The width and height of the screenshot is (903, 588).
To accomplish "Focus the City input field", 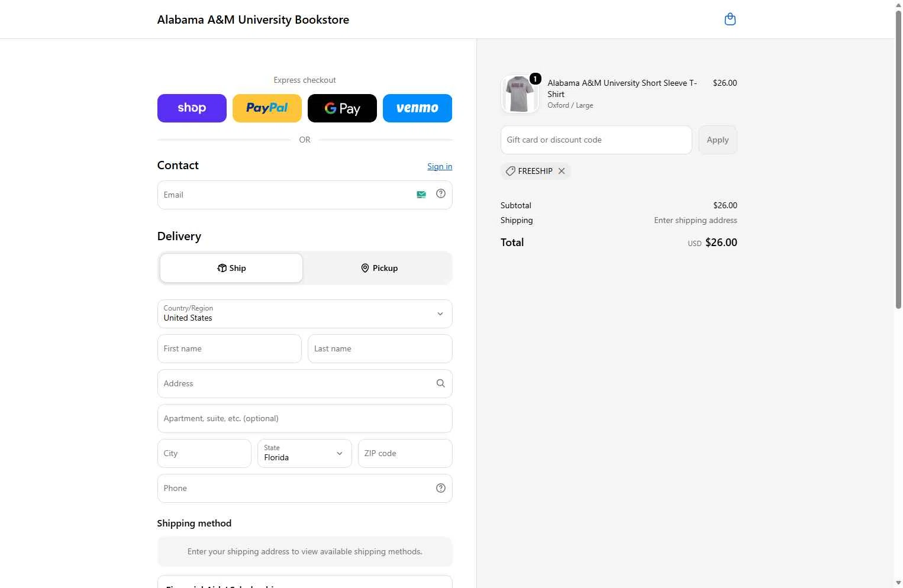I will pos(204,453).
